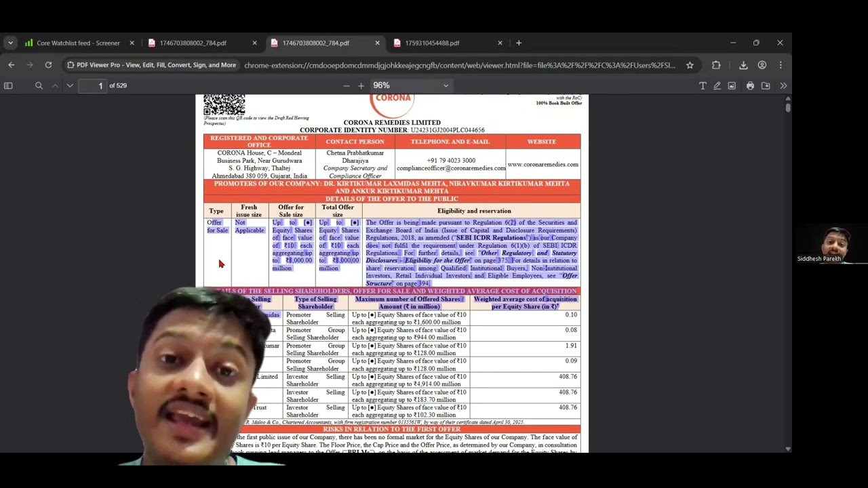Click the 0.10 weighted average cost value

pos(571,314)
